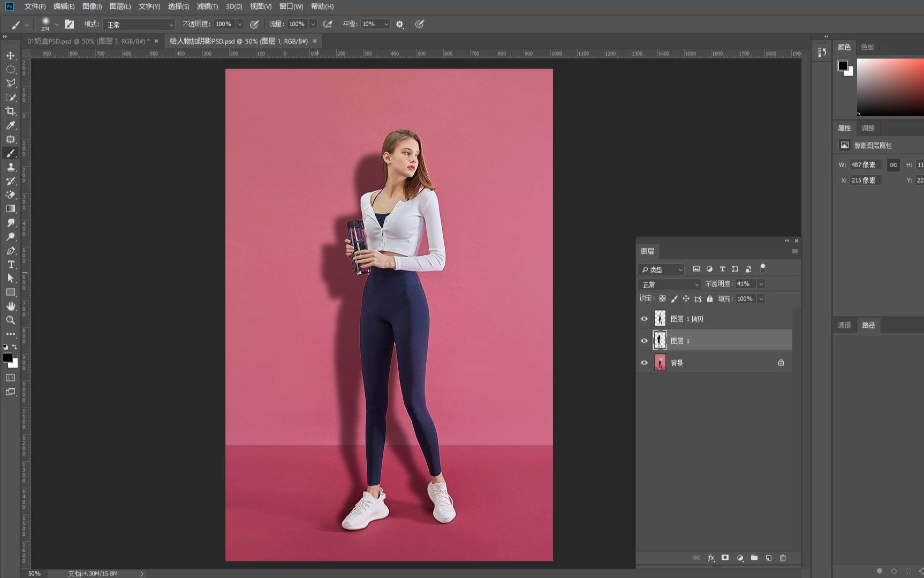Viewport: 924px width, 578px height.
Task: Open the layer blend mode dropdown
Action: pyautogui.click(x=669, y=284)
